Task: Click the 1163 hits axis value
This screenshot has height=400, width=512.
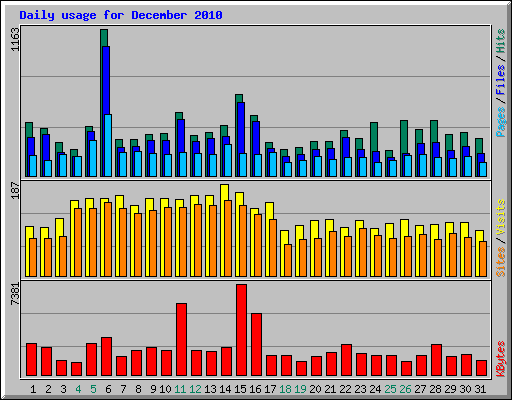Action: click(x=15, y=40)
